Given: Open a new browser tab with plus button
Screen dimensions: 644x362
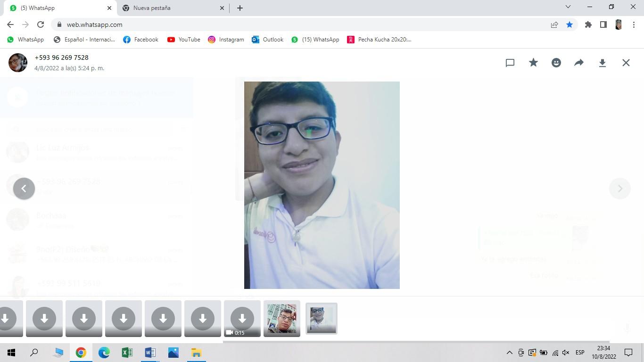Looking at the screenshot, I should coord(239,8).
